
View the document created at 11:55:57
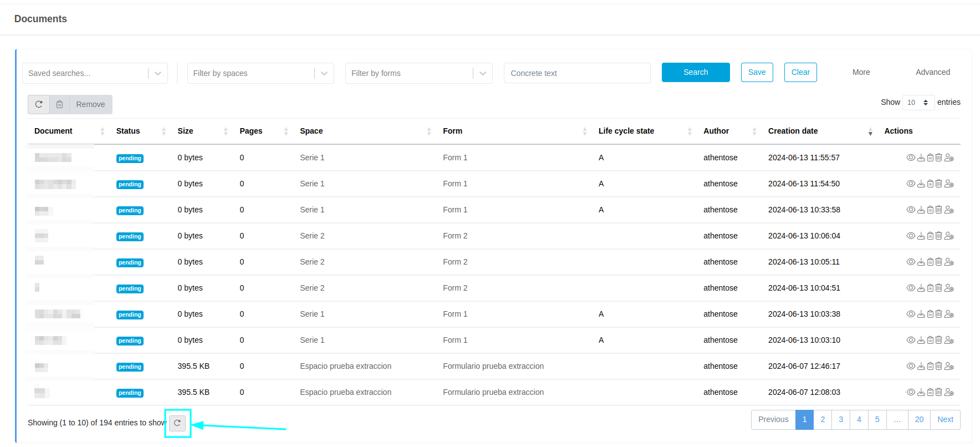click(x=910, y=158)
